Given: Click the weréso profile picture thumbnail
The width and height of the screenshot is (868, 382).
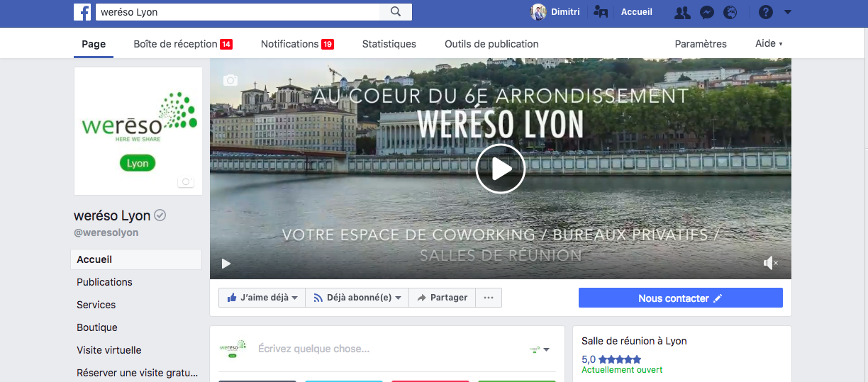Looking at the screenshot, I should click(138, 131).
